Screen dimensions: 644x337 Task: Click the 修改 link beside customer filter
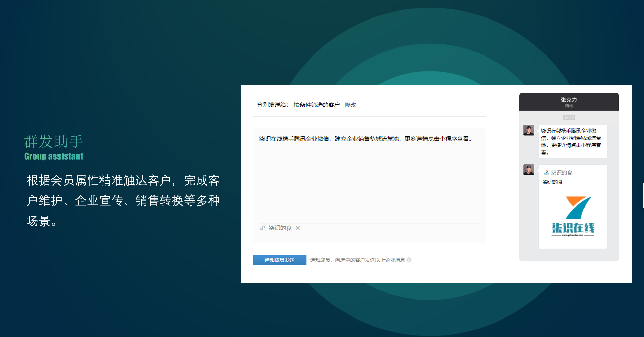(350, 105)
